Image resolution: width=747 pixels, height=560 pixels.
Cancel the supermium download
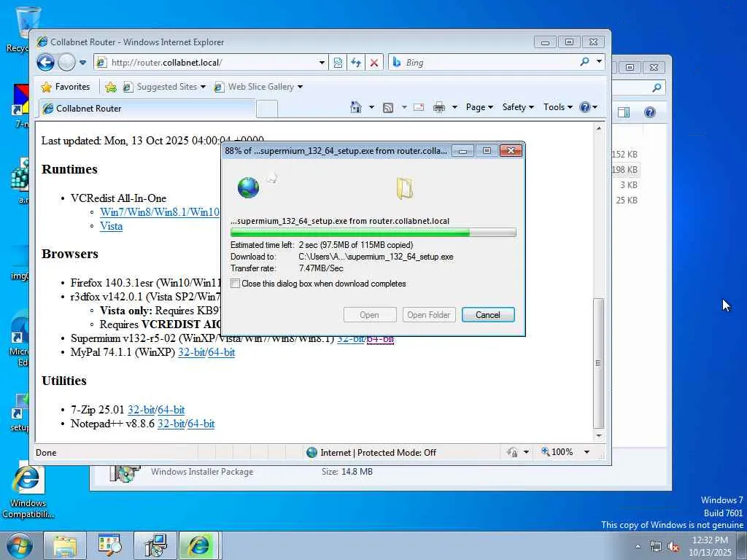point(488,315)
